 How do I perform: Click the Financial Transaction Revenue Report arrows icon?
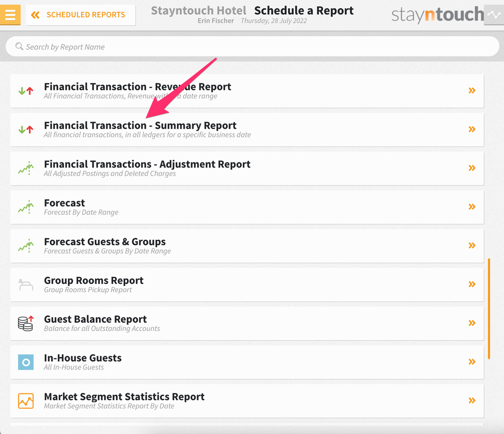pos(26,91)
